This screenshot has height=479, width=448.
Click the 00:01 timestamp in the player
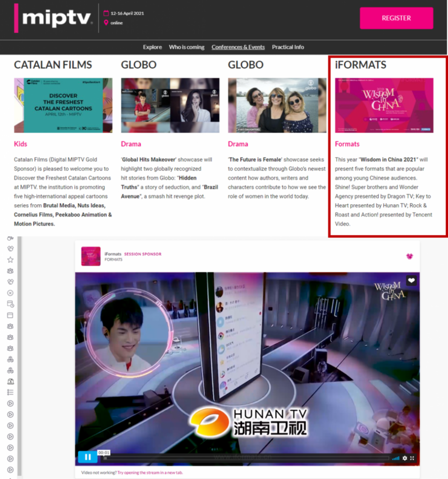(103, 453)
